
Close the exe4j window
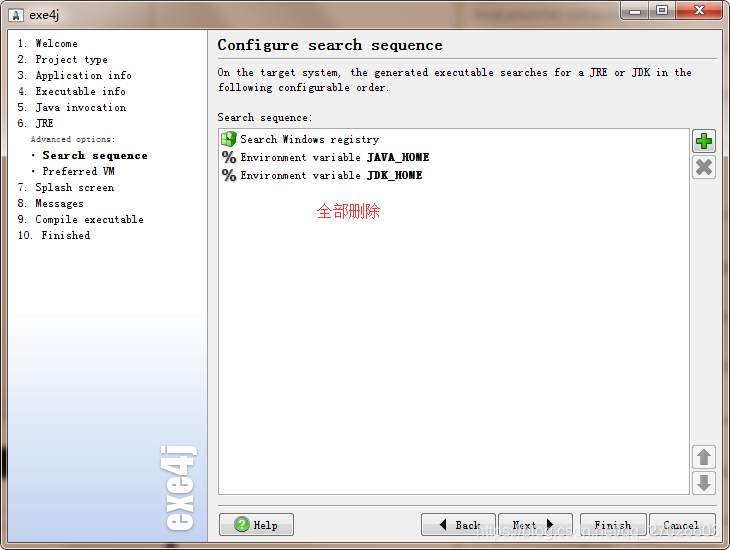point(699,11)
